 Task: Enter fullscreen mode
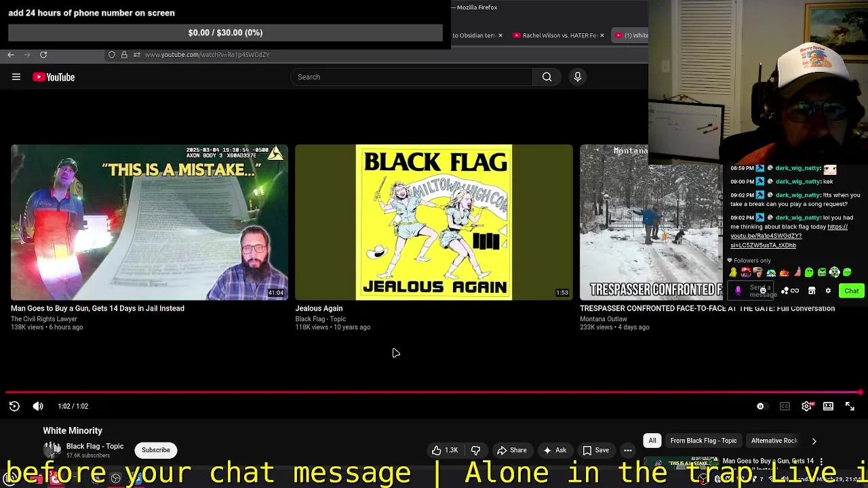coord(850,406)
